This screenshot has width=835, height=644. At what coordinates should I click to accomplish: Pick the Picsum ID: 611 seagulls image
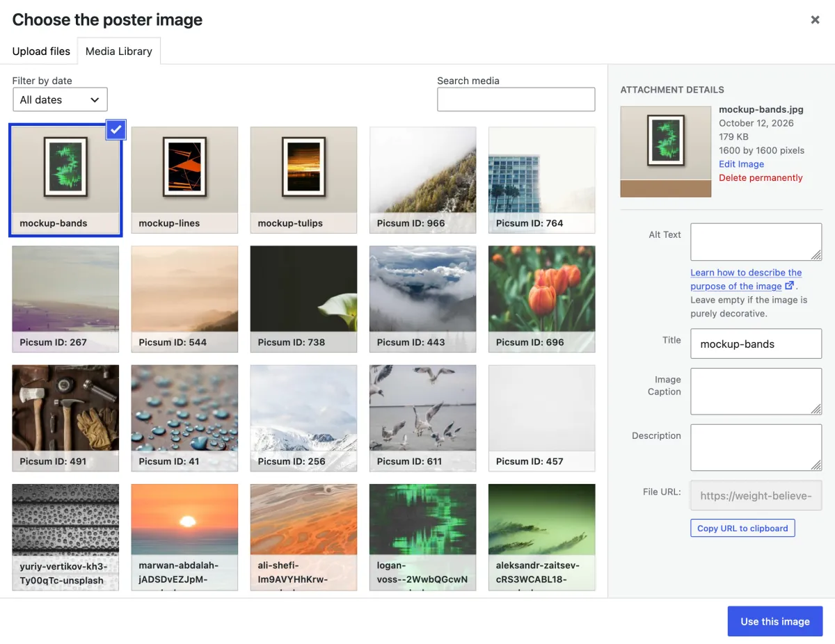[422, 418]
